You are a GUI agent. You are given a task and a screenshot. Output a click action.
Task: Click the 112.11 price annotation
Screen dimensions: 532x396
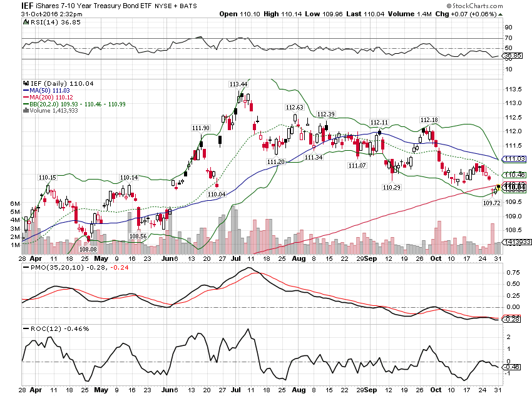click(x=379, y=123)
